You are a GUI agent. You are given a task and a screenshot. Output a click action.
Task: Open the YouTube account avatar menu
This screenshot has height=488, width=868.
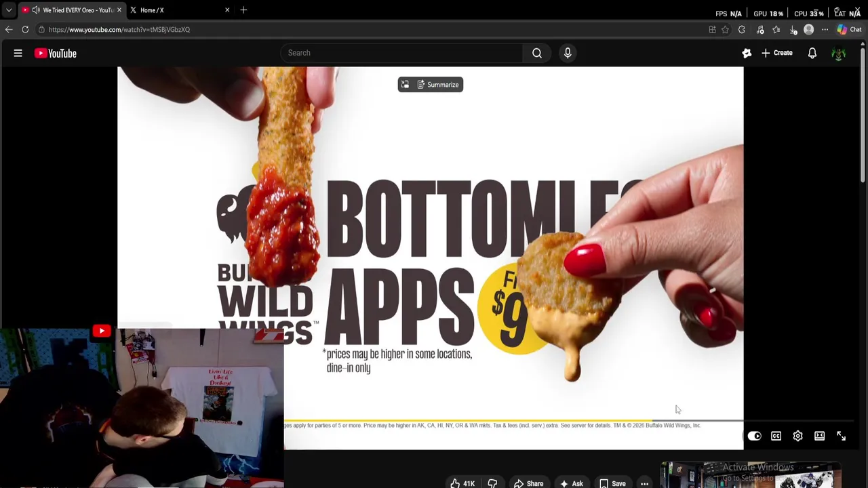tap(839, 53)
